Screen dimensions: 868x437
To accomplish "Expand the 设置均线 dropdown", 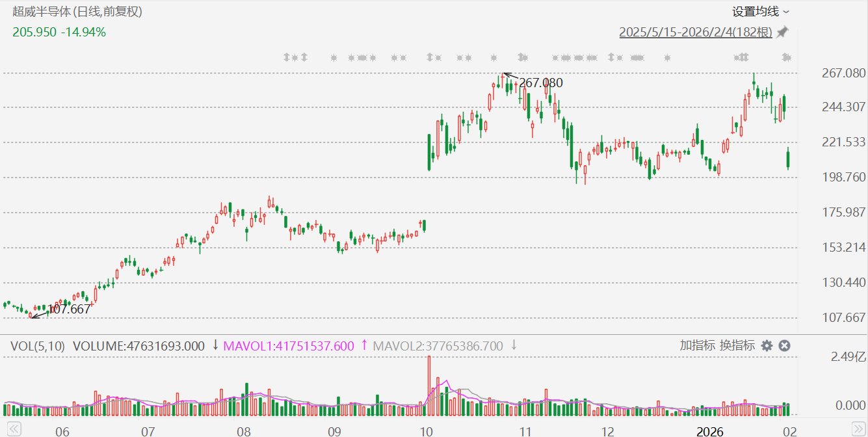I will (761, 12).
